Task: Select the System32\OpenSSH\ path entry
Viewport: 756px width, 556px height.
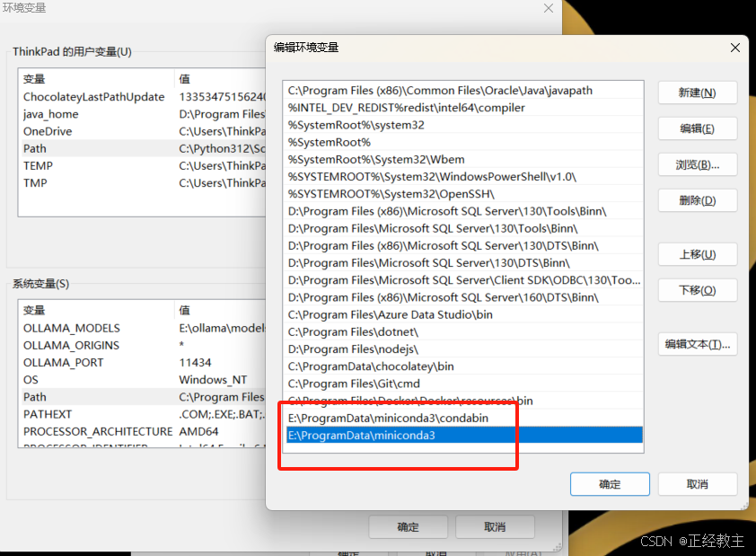Action: pyautogui.click(x=464, y=194)
